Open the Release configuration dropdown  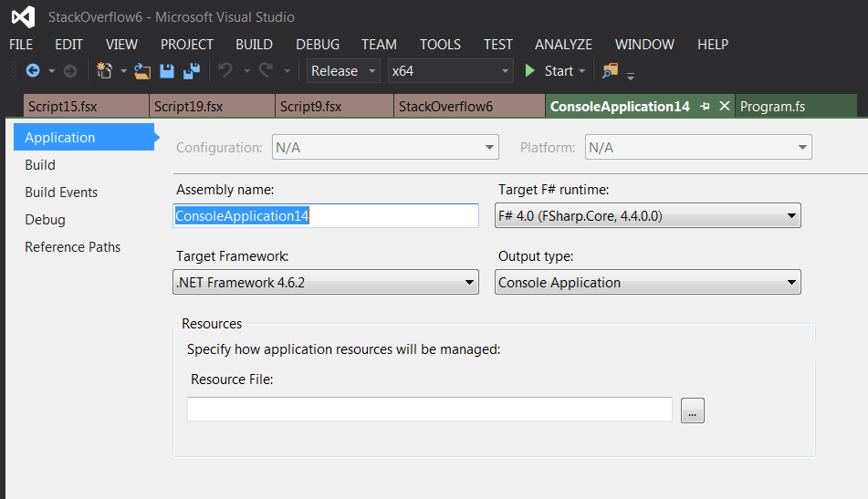coord(343,71)
